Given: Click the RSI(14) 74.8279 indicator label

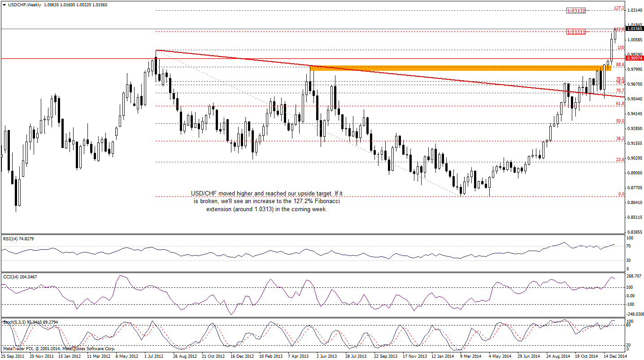Looking at the screenshot, I should 18,239.
